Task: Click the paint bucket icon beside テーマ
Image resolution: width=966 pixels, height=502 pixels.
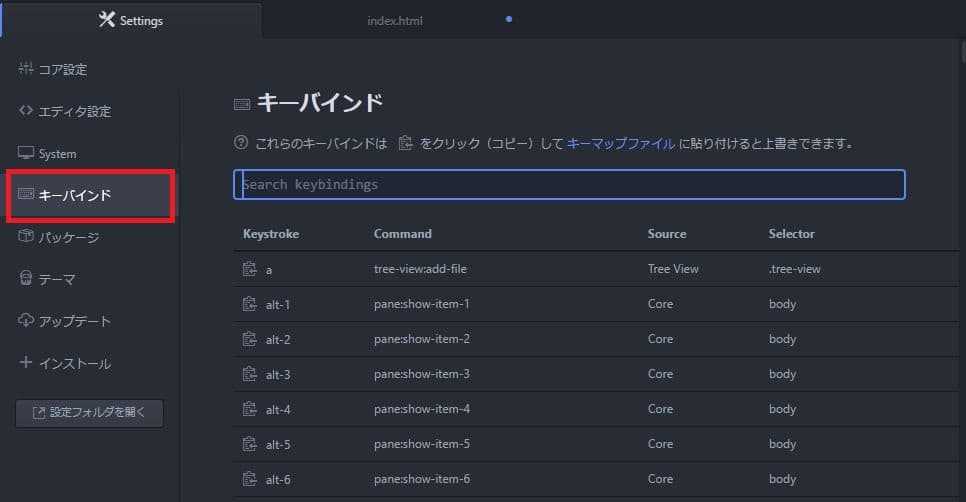Action: click(x=26, y=278)
